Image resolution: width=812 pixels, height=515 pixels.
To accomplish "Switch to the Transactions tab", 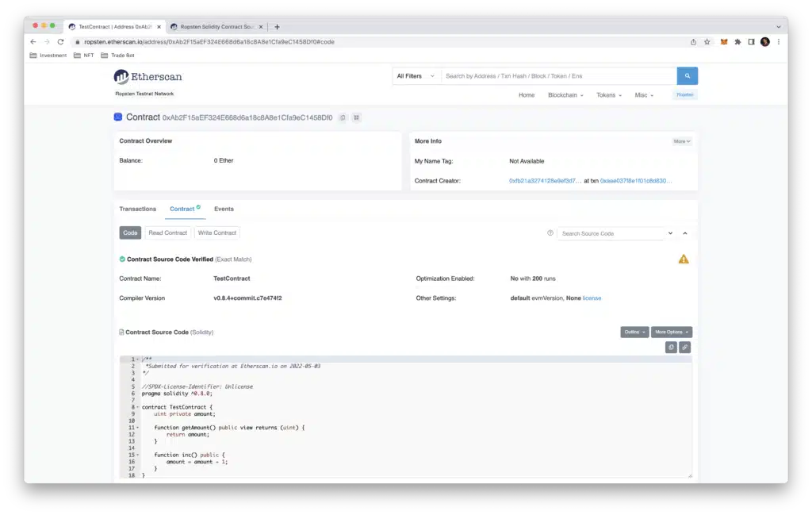I will (137, 209).
